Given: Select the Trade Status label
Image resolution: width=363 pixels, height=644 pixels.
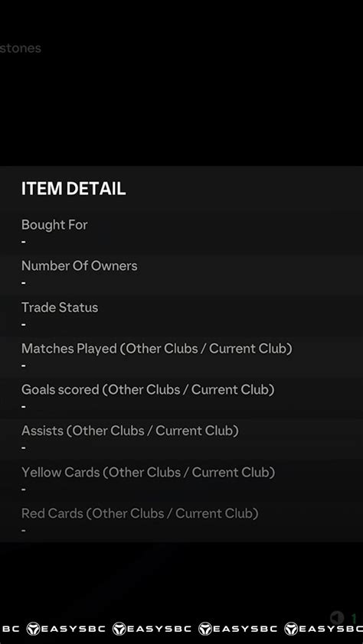Looking at the screenshot, I should tap(60, 307).
